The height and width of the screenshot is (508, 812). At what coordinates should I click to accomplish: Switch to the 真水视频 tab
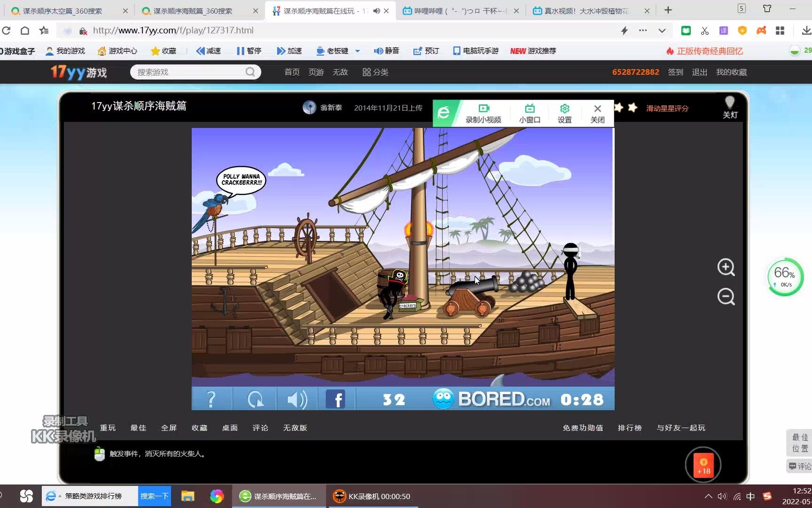click(x=591, y=10)
